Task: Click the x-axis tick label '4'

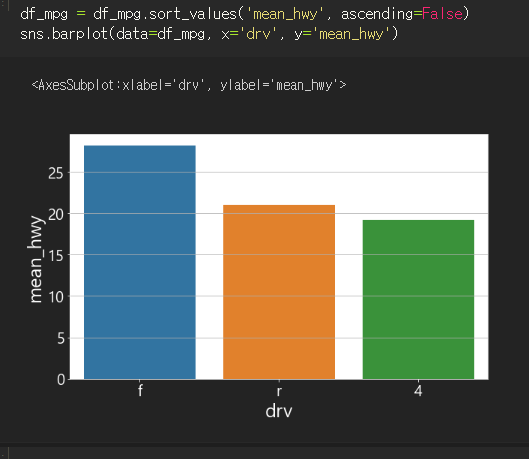Action: (x=418, y=391)
